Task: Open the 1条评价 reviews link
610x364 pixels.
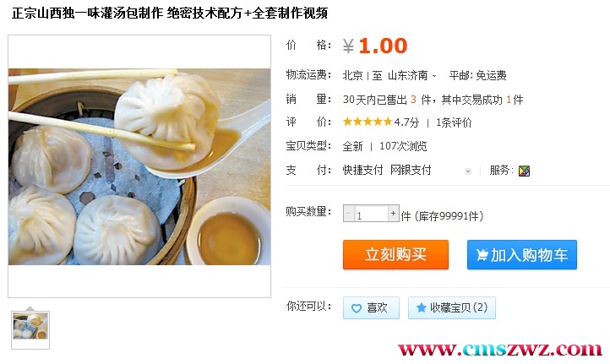Action: pyautogui.click(x=454, y=122)
